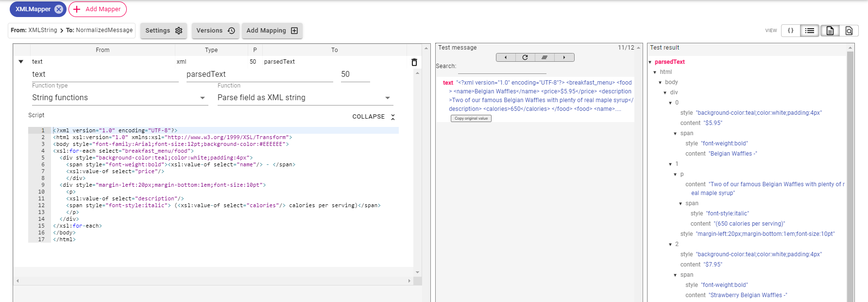Edit the priority field showing 50
This screenshot has width=868, height=302.
(356, 74)
